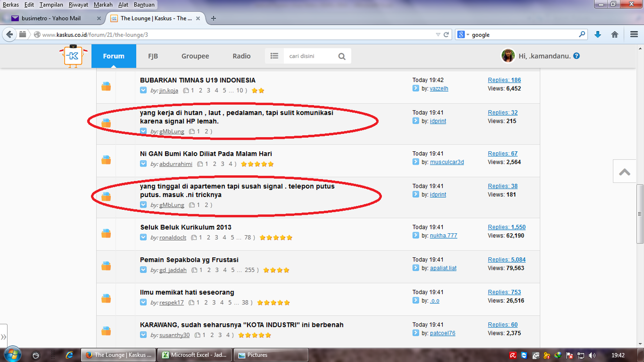
Task: Open the Firefox downloads arrow icon
Action: [598, 35]
